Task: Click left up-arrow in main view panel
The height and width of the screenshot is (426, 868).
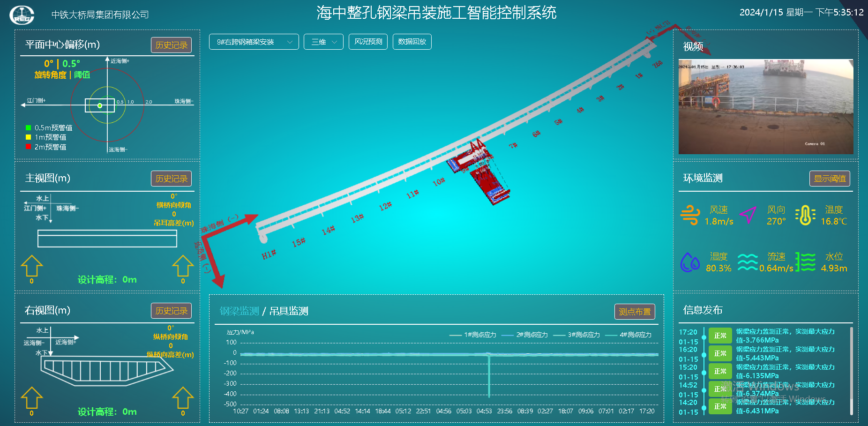Action: coord(32,266)
